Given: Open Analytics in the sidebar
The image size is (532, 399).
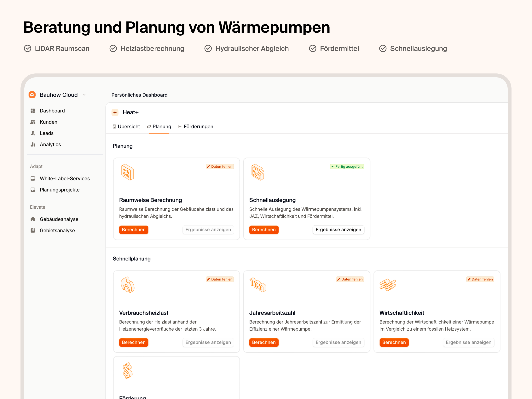Looking at the screenshot, I should click(x=50, y=145).
